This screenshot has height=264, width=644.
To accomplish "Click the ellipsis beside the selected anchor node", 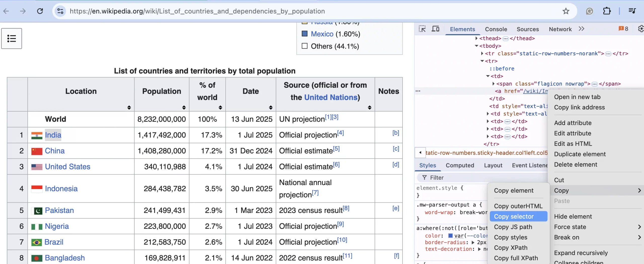I will (418, 91).
